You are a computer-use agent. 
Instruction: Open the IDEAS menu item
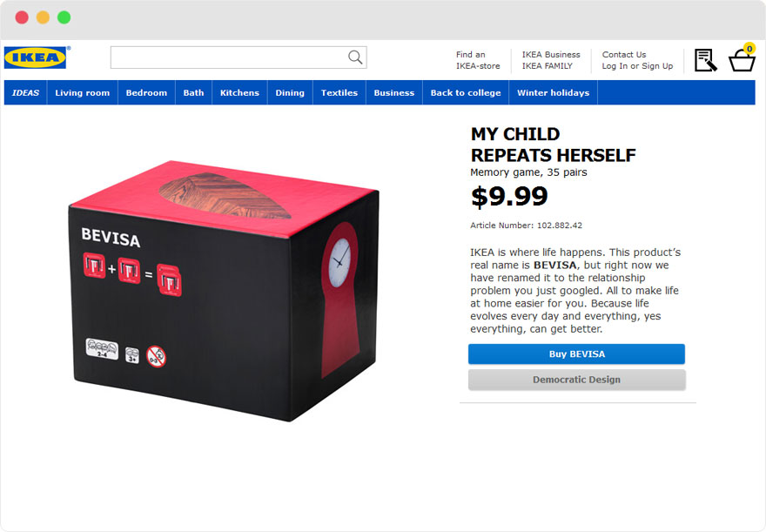click(25, 92)
